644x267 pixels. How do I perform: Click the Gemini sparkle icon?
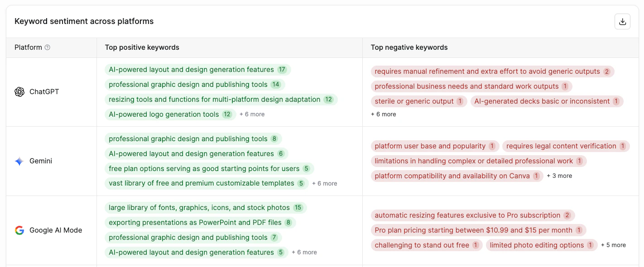(x=19, y=161)
